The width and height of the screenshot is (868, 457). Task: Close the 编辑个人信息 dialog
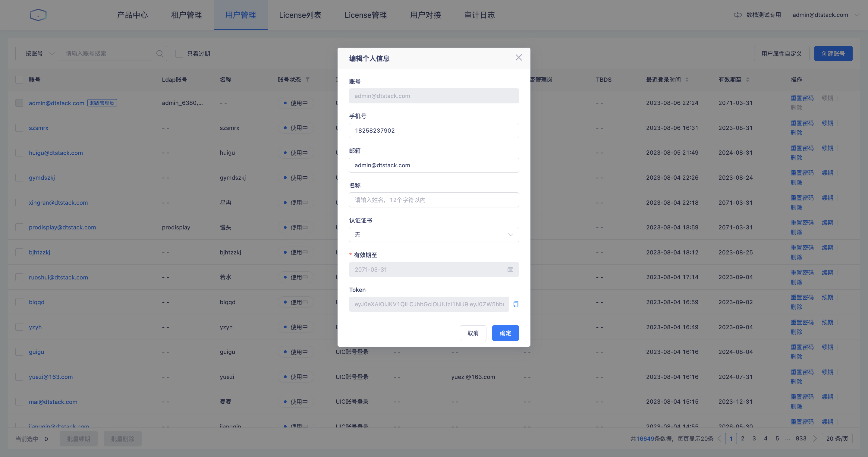click(x=519, y=58)
